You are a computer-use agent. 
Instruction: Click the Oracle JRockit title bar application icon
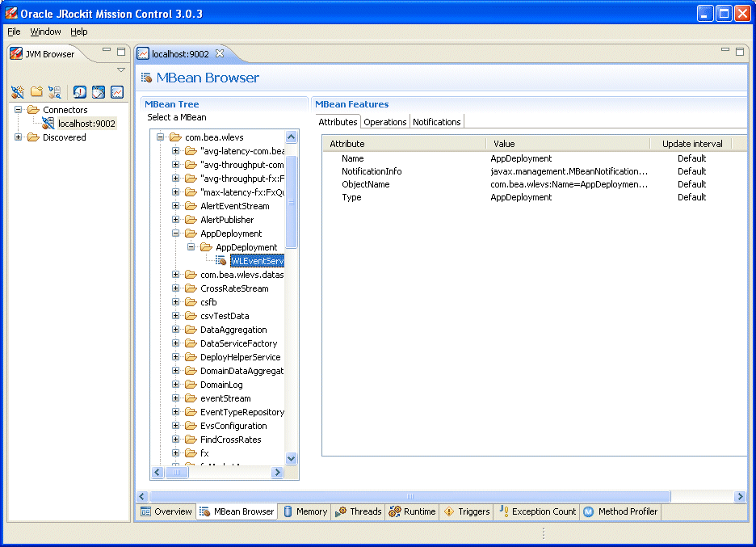tap(11, 14)
